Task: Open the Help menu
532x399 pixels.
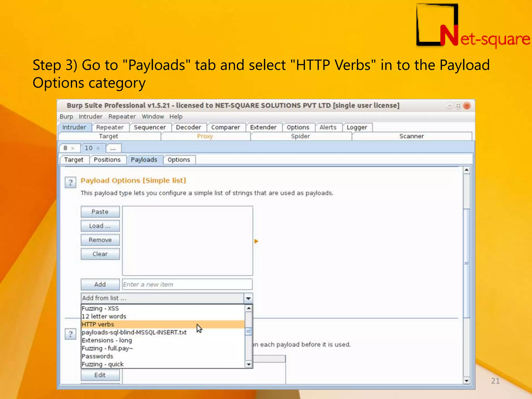Action: (176, 117)
